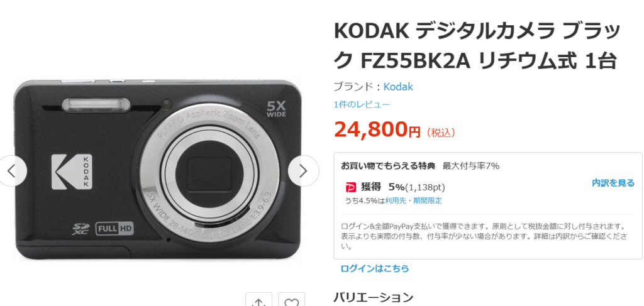Screen dimensions: 644x306
Task: Click the KODAK デジタルカメラ product title
Action: coord(477,46)
